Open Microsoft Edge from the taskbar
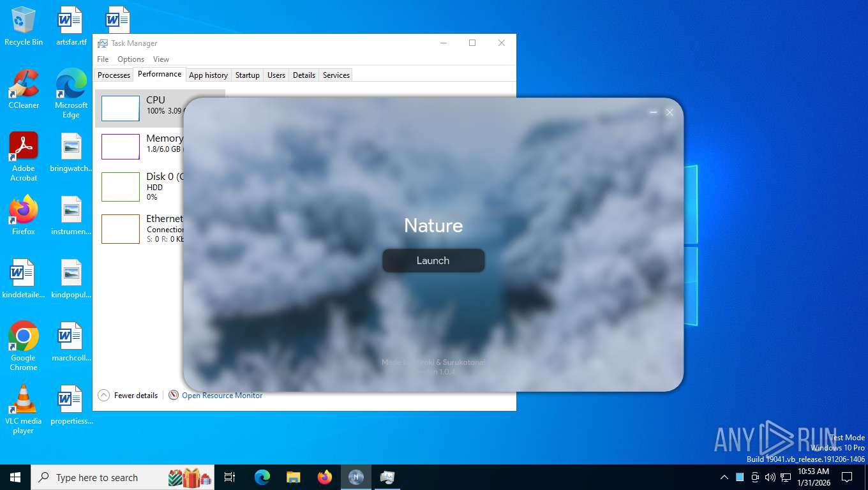868x490 pixels. click(262, 477)
